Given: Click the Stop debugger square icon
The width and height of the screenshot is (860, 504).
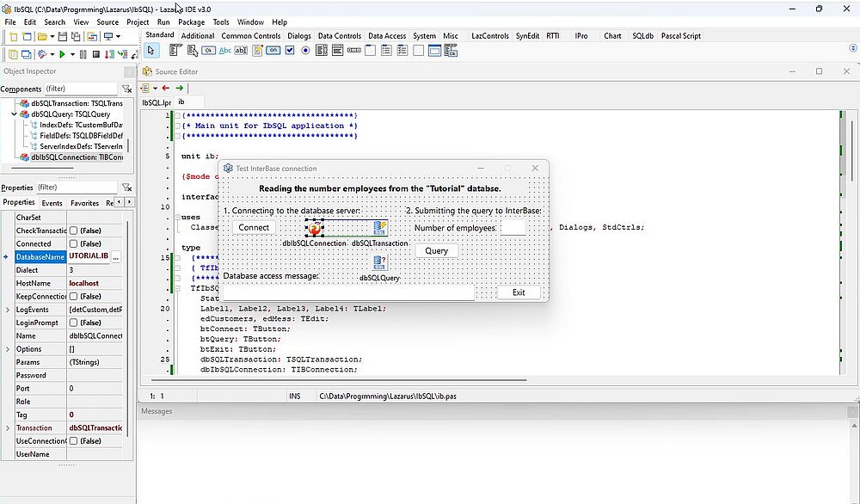Looking at the screenshot, I should coord(96,54).
